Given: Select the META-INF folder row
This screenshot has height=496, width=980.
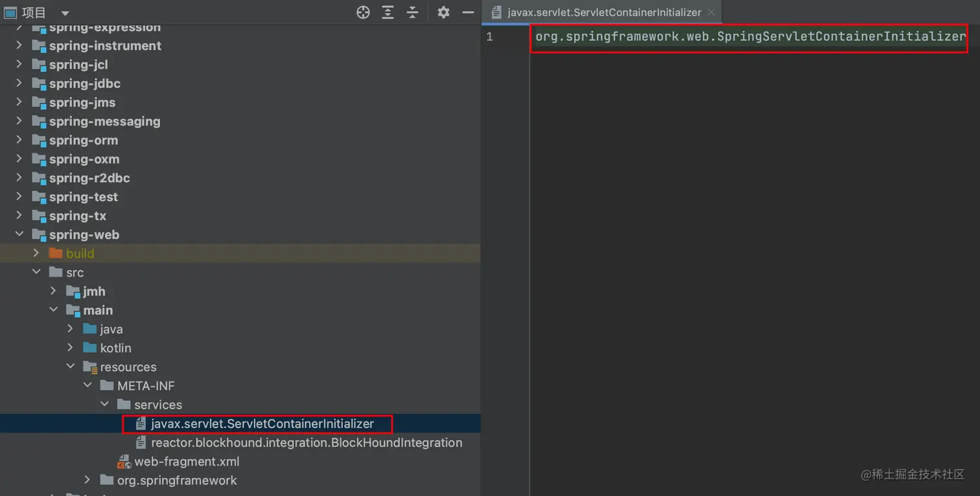Looking at the screenshot, I should click(240, 385).
